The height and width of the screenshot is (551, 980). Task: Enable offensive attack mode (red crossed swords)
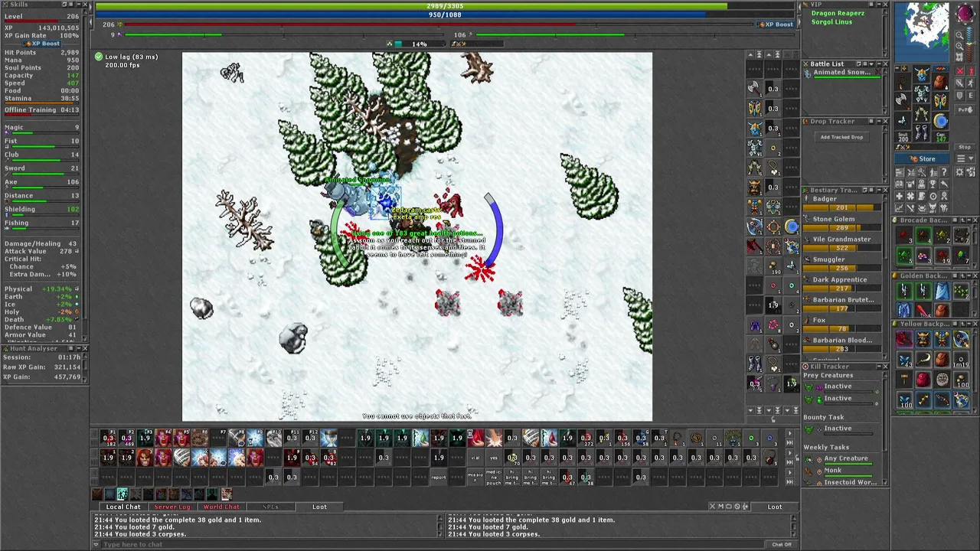coord(959,71)
